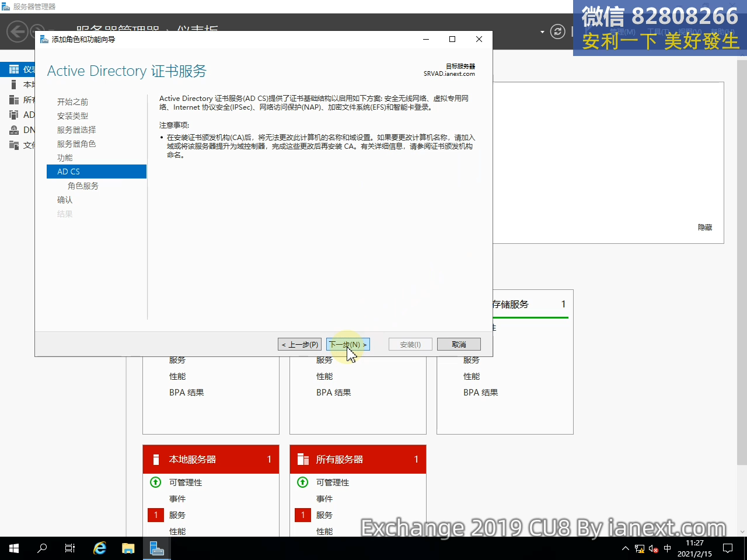Click the Server Manager icon in the window title bar
This screenshot has height=560, width=747.
tap(6, 6)
